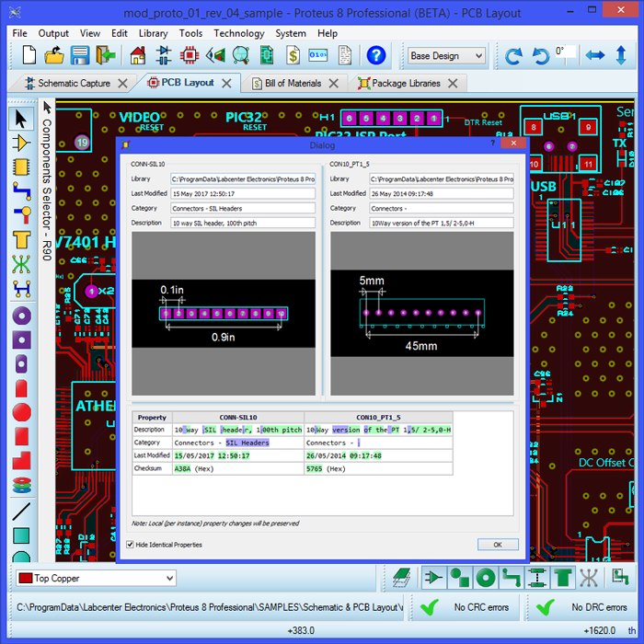Screen dimensions: 644x644
Task: Click the CONN-SIL10 package preview thumbnail
Action: pyautogui.click(x=224, y=314)
